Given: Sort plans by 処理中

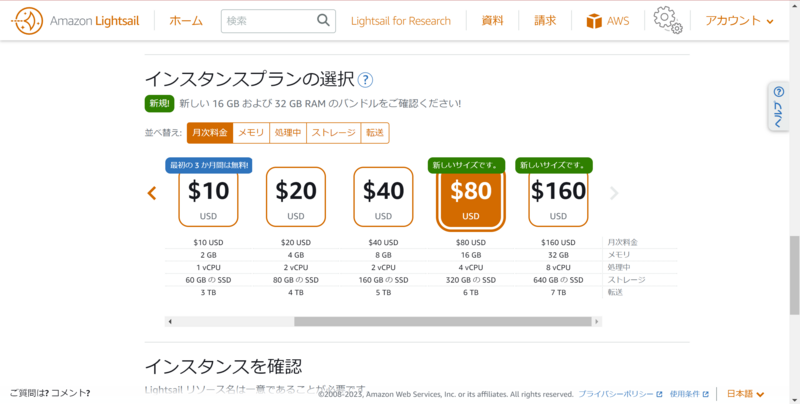Looking at the screenshot, I should 288,133.
